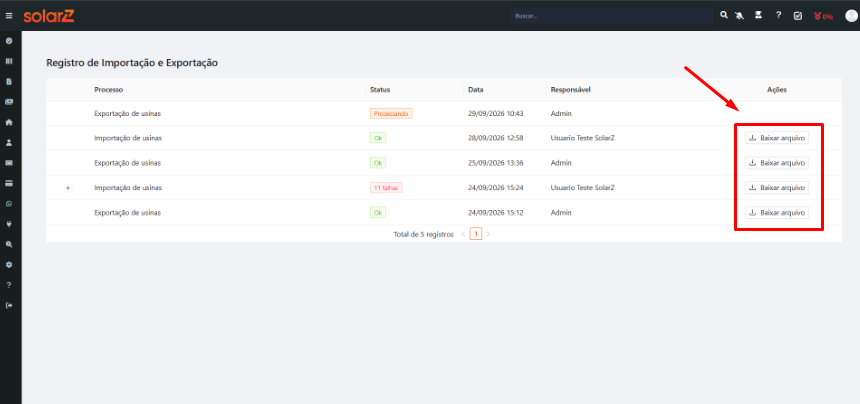Click the logout icon in the sidebar

[9, 305]
